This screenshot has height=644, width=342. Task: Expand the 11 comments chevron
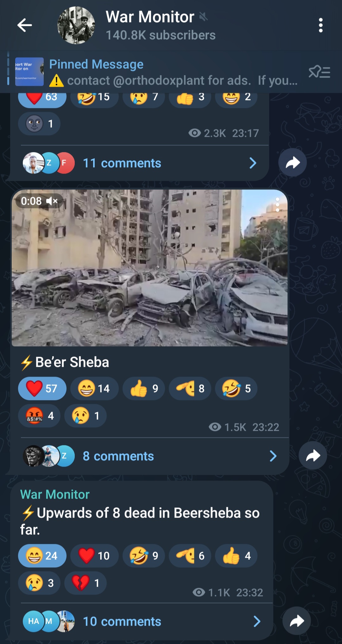[253, 163]
